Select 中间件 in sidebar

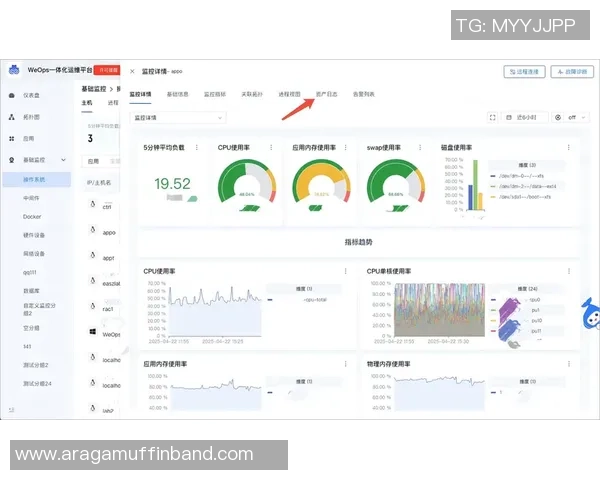[x=31, y=198]
